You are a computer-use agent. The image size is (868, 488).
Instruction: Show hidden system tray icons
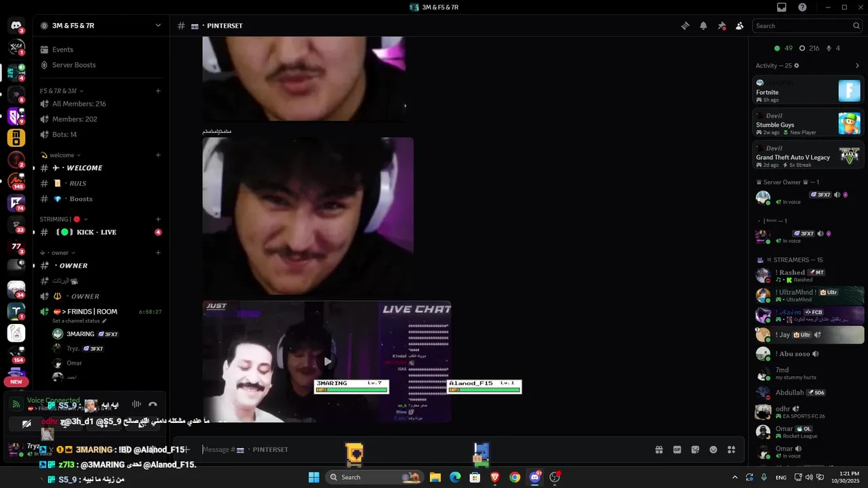734,477
